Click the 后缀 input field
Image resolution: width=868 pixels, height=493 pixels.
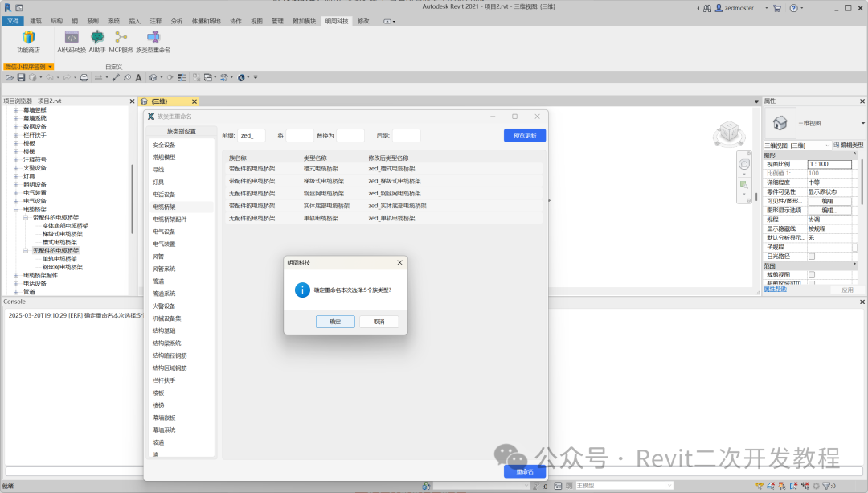click(x=407, y=136)
